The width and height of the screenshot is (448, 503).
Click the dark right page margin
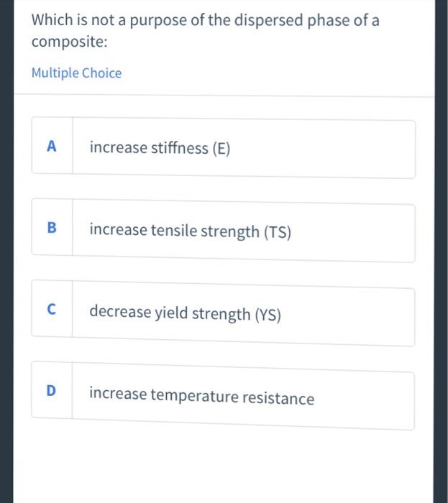click(x=442, y=251)
